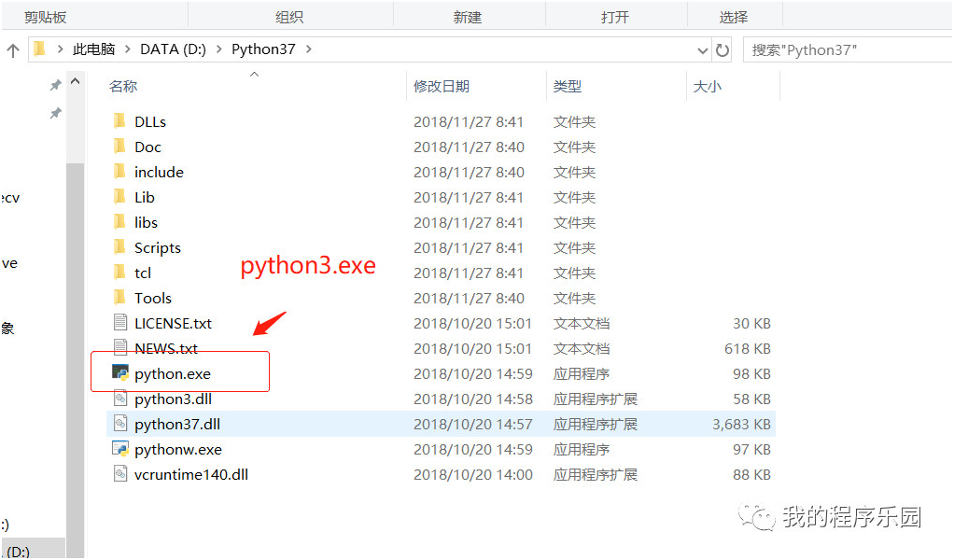954x560 pixels.
Task: Open the DLLs folder icon
Action: click(119, 120)
